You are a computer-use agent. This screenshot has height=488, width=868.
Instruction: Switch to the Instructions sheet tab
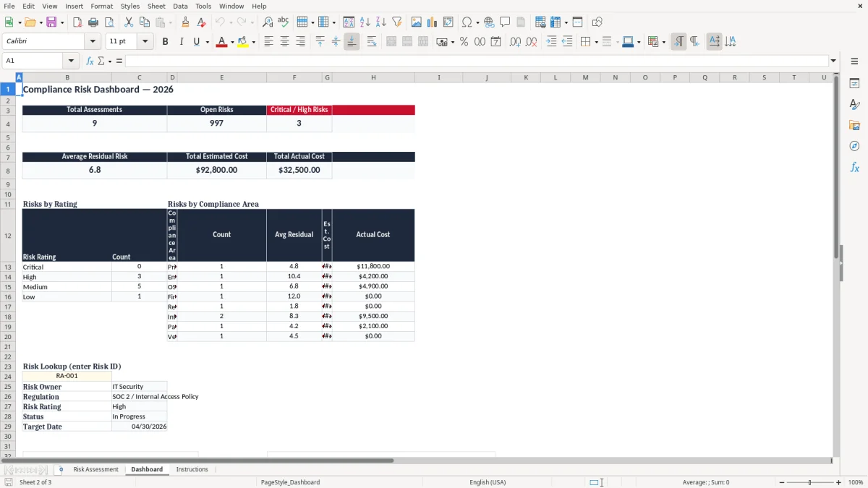click(192, 470)
